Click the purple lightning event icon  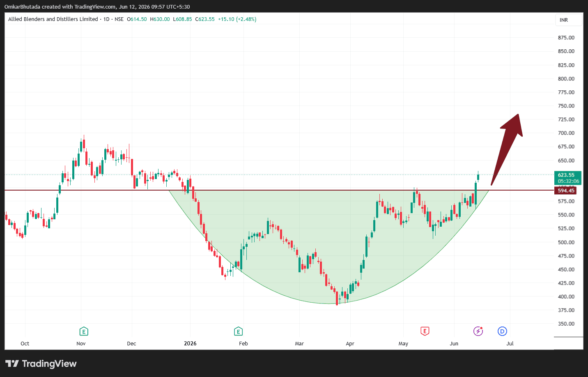click(x=478, y=331)
